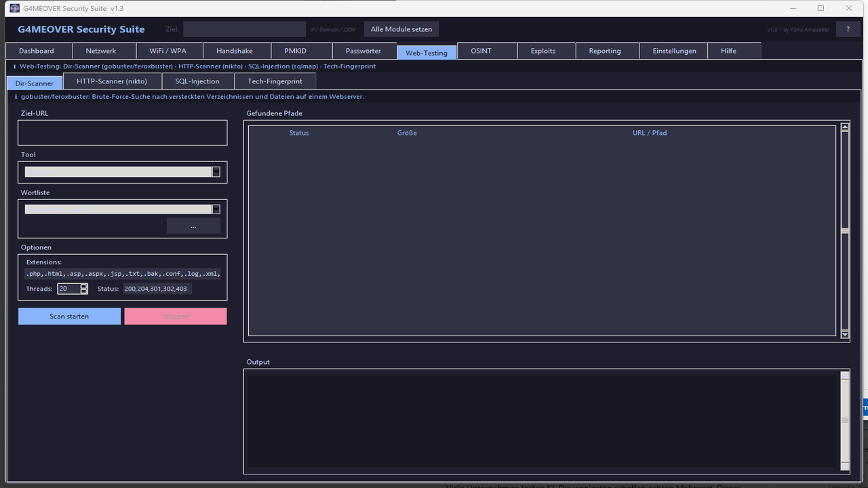Focus the Ziel input field at top
This screenshot has width=868, height=488.
pyautogui.click(x=245, y=29)
